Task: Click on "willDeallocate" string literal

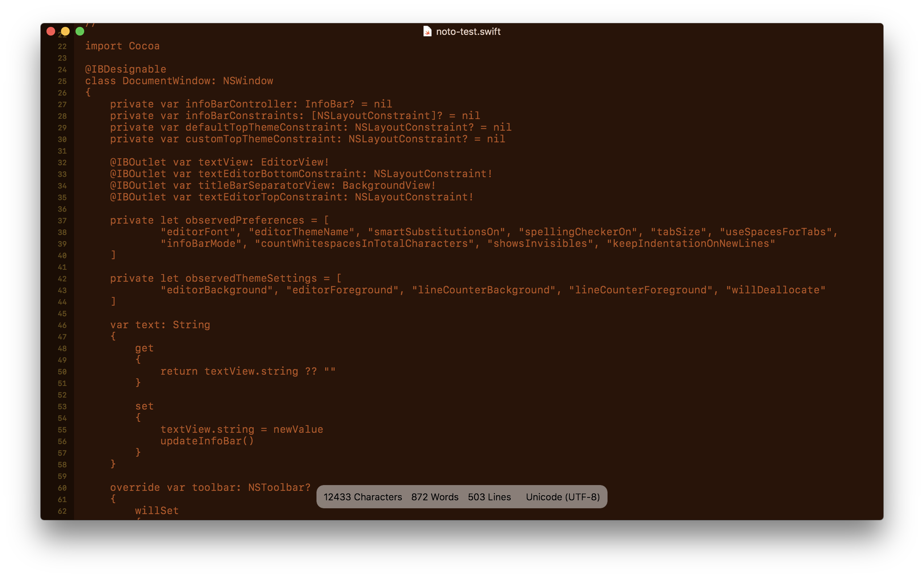Action: point(775,290)
